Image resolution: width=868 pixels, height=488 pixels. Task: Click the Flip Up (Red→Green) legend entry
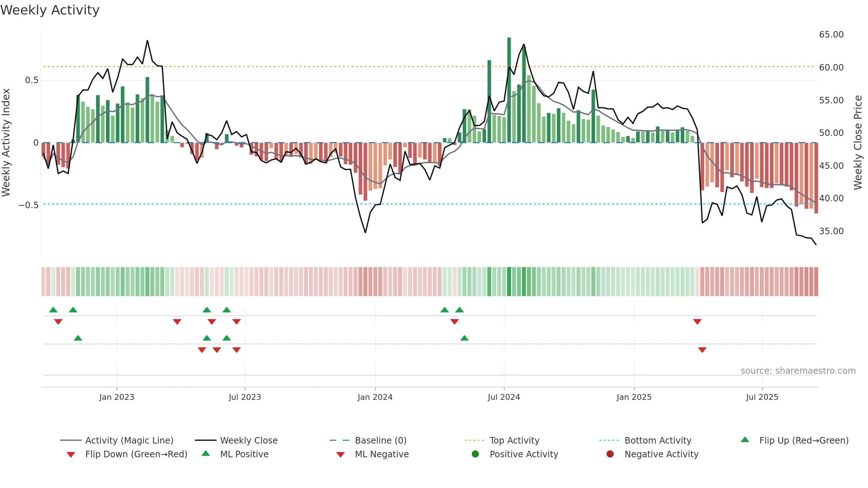click(795, 440)
